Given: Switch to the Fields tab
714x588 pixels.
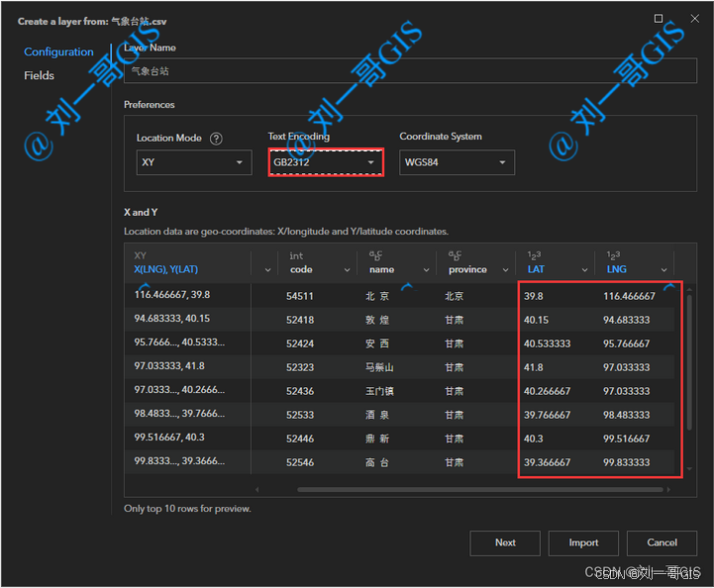Looking at the screenshot, I should tap(40, 75).
